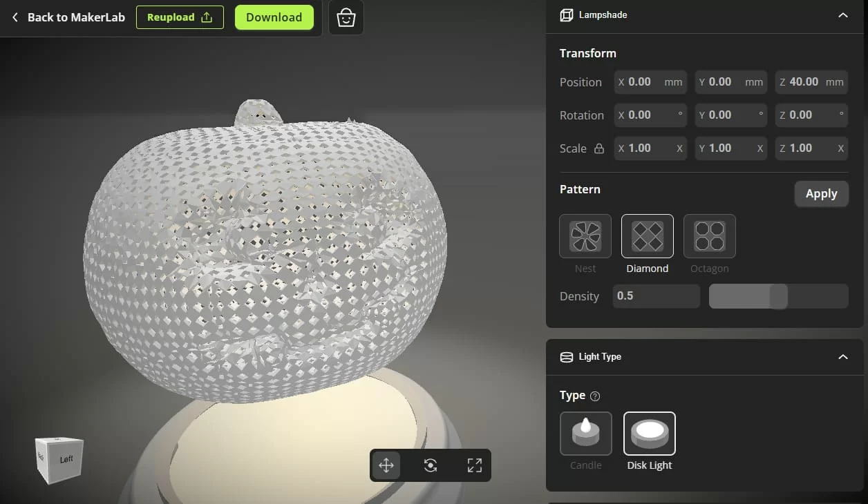Click the Density value field
The image size is (868, 504).
pyautogui.click(x=657, y=296)
